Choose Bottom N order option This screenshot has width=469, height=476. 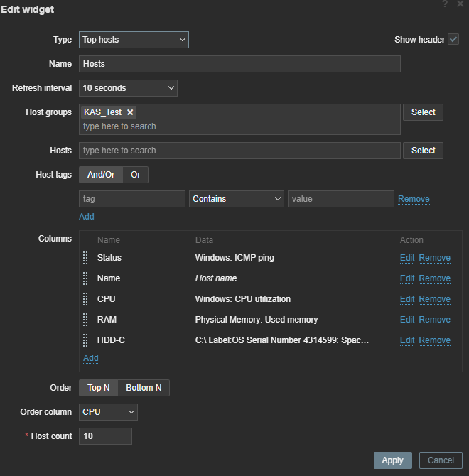144,388
